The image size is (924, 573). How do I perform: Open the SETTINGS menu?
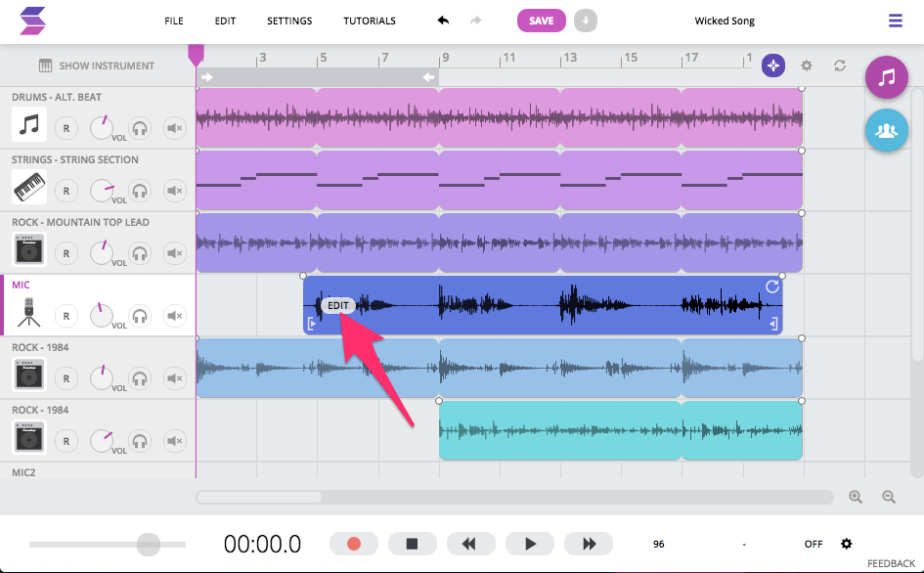point(289,21)
